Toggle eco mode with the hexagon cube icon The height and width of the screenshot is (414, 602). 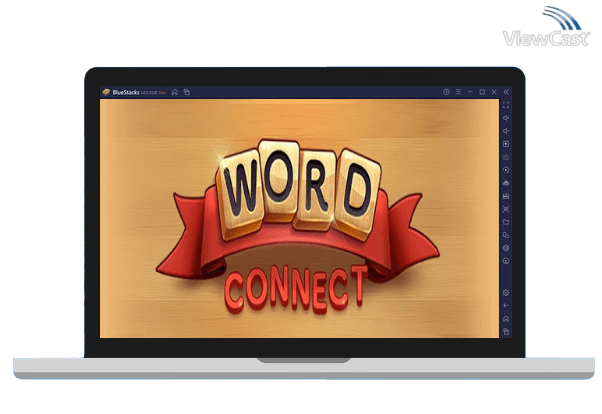click(506, 248)
